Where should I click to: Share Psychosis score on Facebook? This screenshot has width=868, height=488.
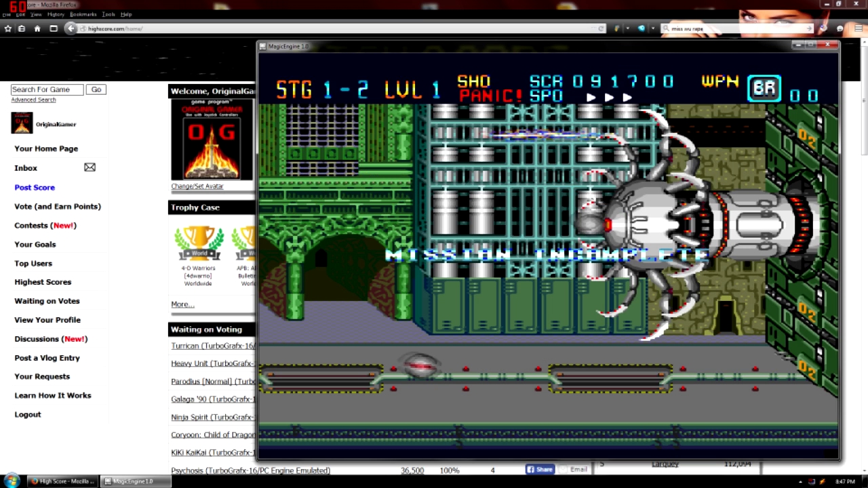coord(540,469)
